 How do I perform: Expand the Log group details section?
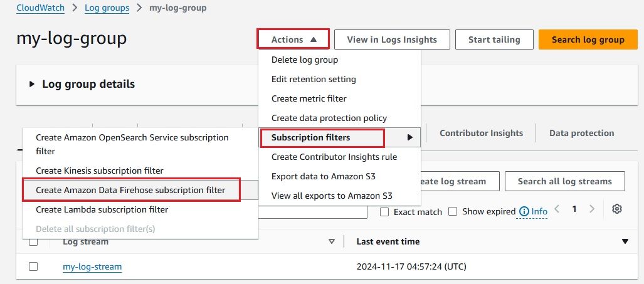[32, 84]
